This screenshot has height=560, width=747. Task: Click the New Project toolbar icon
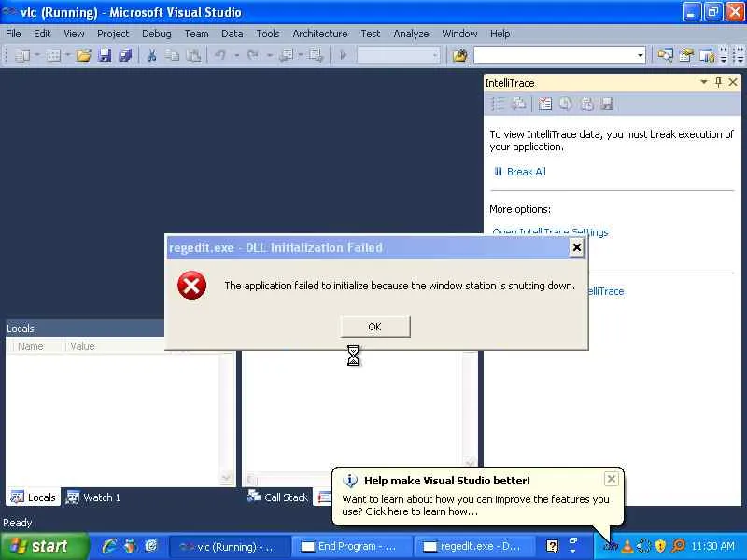(x=21, y=56)
